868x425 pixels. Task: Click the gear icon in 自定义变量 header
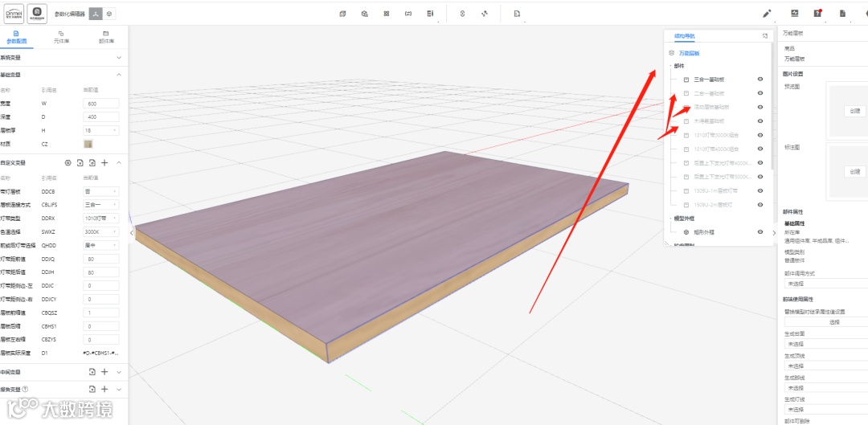68,163
